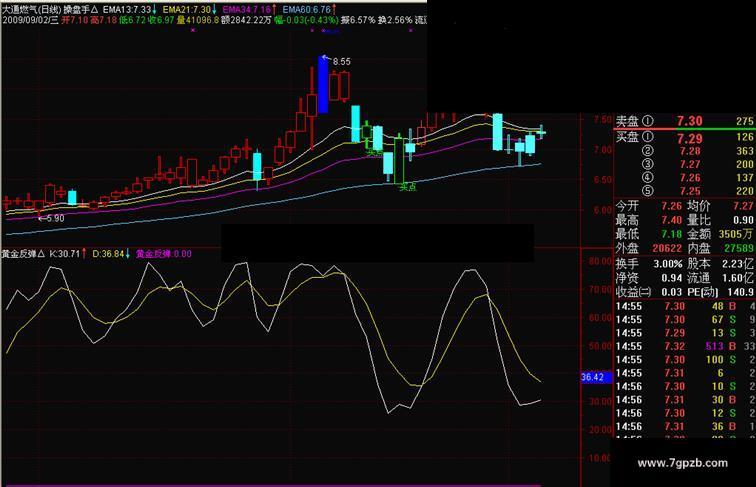
Task: Click the blue 36.42 cursor value tag
Action: pos(596,377)
